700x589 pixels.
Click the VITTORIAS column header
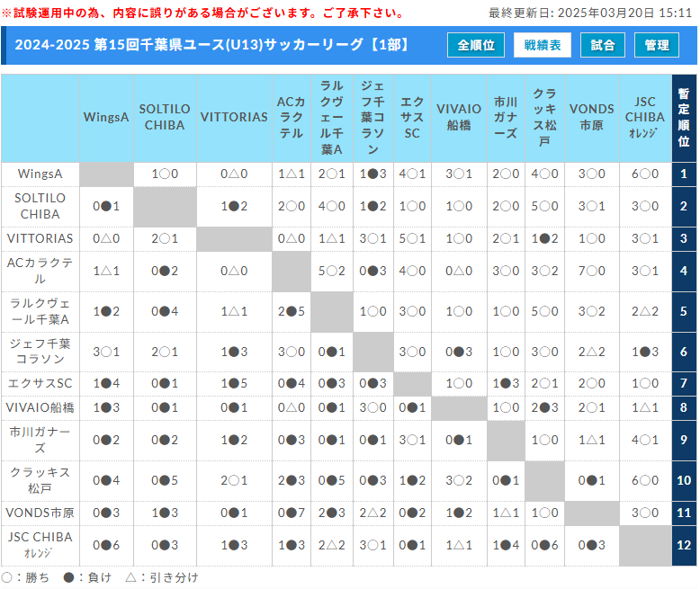point(234,118)
